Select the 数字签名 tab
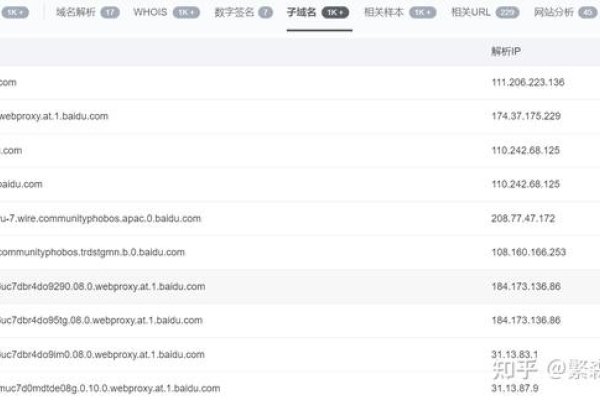This screenshot has width=600, height=400. [x=234, y=12]
